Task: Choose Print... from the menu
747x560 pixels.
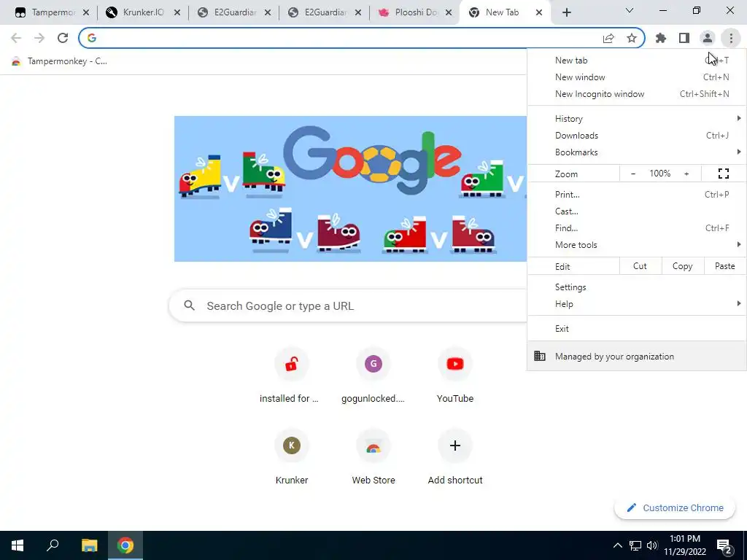Action: pyautogui.click(x=637, y=194)
